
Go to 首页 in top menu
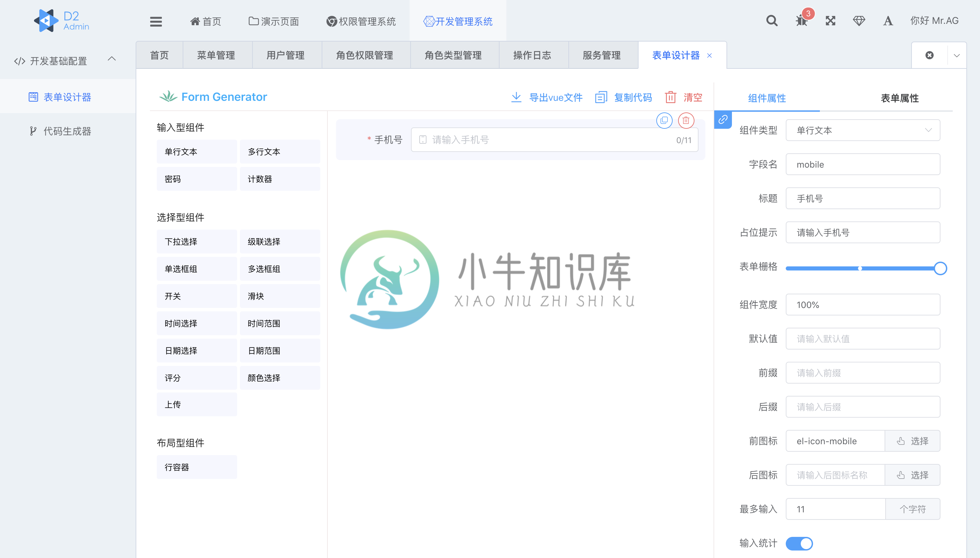205,21
